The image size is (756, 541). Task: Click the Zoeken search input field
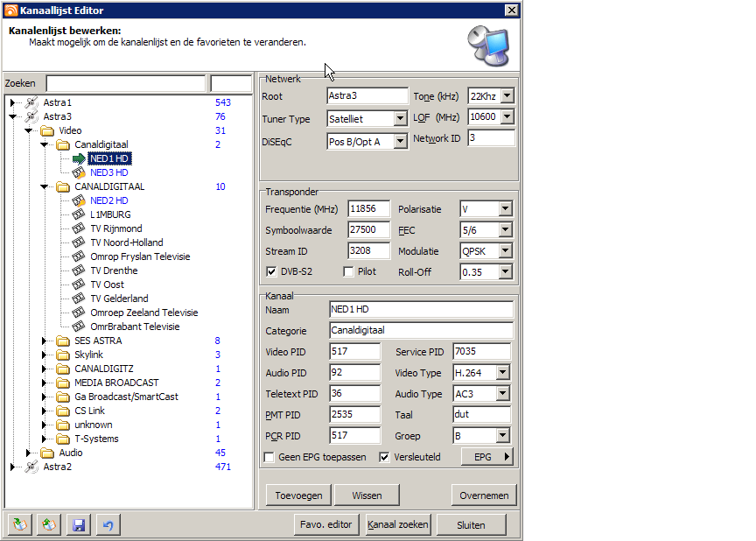pos(125,83)
